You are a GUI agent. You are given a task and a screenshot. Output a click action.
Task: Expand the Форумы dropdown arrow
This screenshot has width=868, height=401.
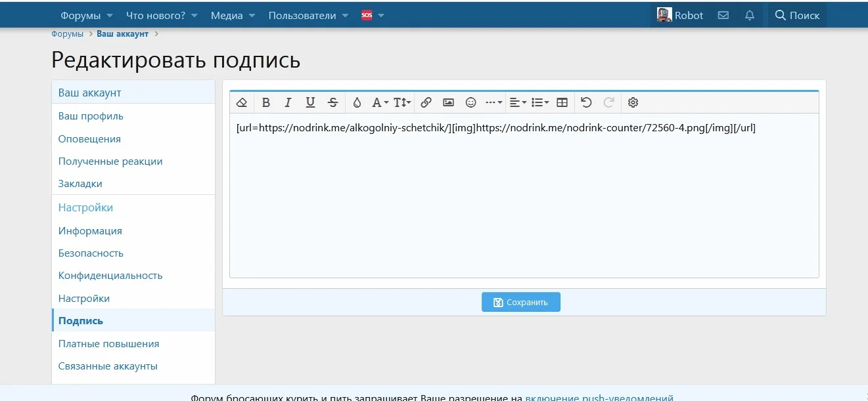pyautogui.click(x=110, y=15)
